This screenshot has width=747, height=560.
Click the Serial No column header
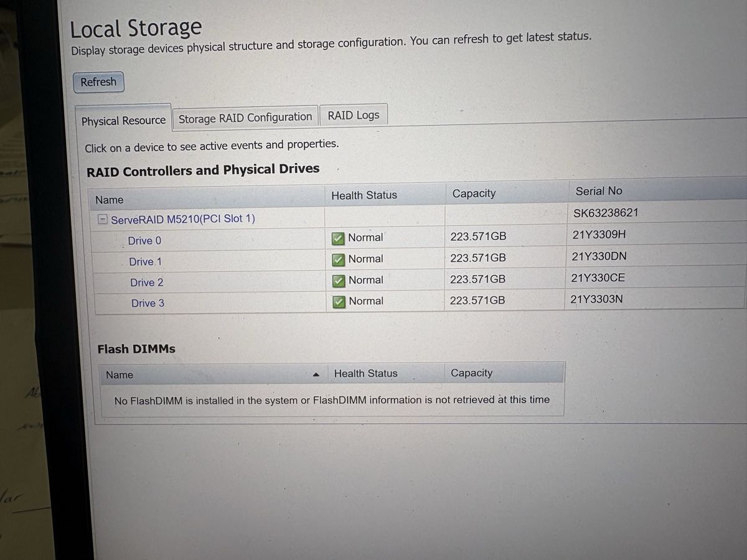point(599,191)
